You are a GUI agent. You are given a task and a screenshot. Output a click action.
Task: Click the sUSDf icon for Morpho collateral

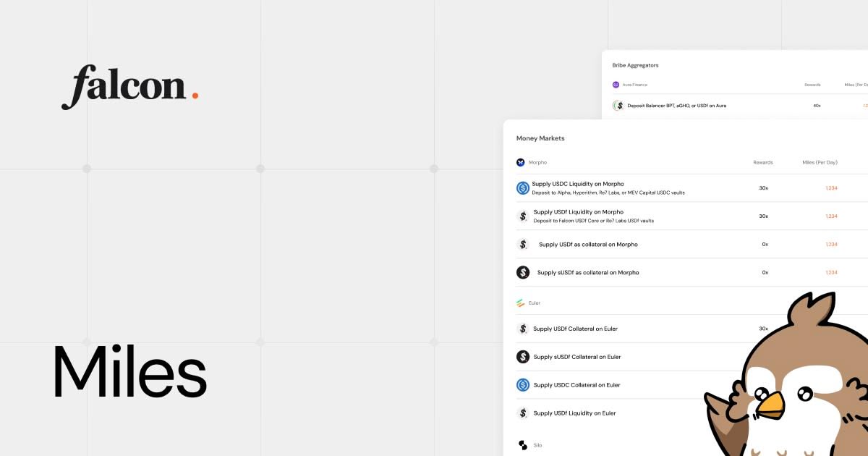523,272
